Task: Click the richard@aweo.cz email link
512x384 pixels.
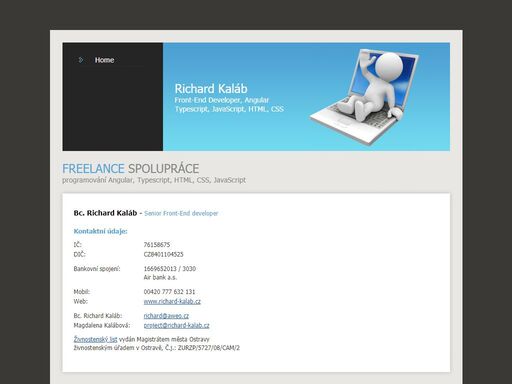Action: pyautogui.click(x=166, y=316)
